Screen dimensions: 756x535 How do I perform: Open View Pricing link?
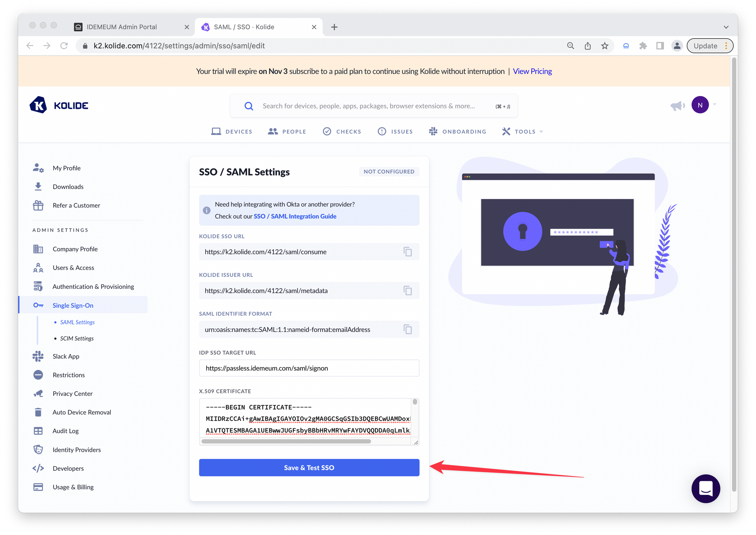[x=532, y=71]
